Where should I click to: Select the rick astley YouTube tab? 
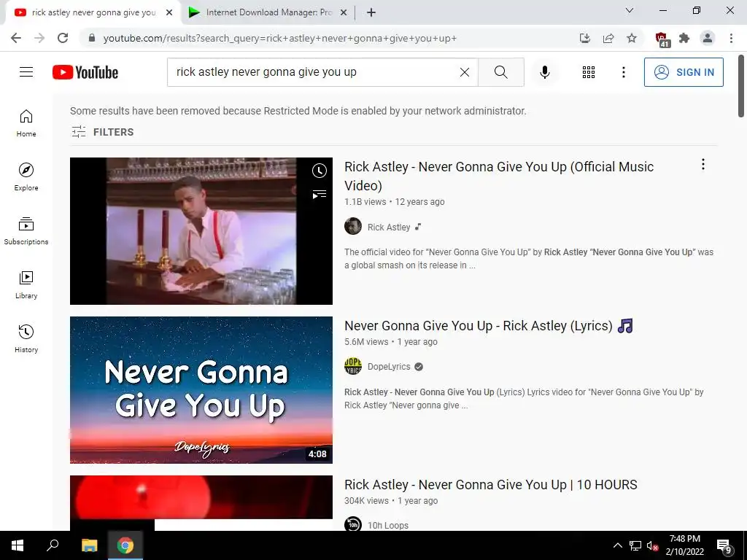pos(93,12)
